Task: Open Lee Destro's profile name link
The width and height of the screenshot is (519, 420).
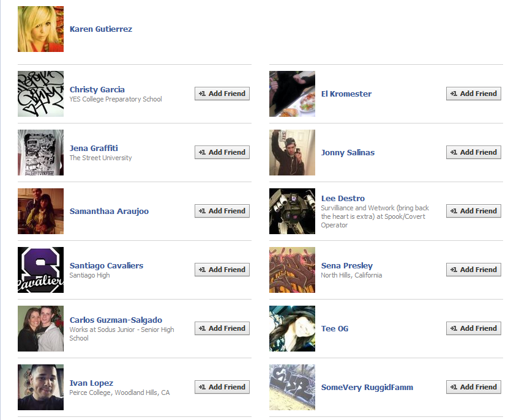Action: (x=343, y=199)
